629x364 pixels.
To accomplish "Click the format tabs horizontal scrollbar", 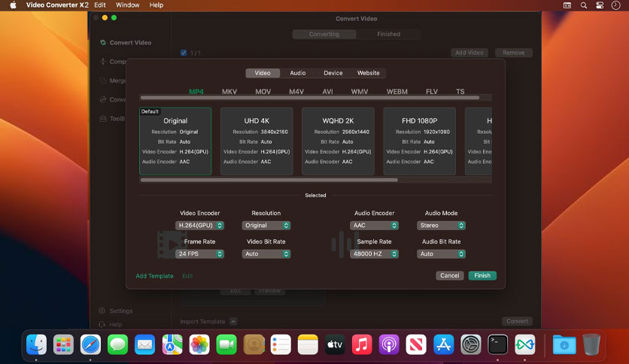I will (x=310, y=98).
